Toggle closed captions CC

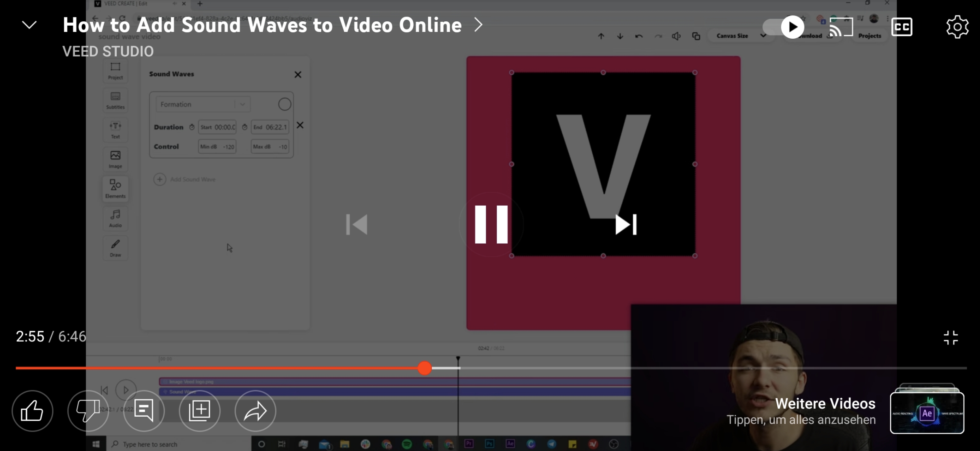[x=902, y=27]
